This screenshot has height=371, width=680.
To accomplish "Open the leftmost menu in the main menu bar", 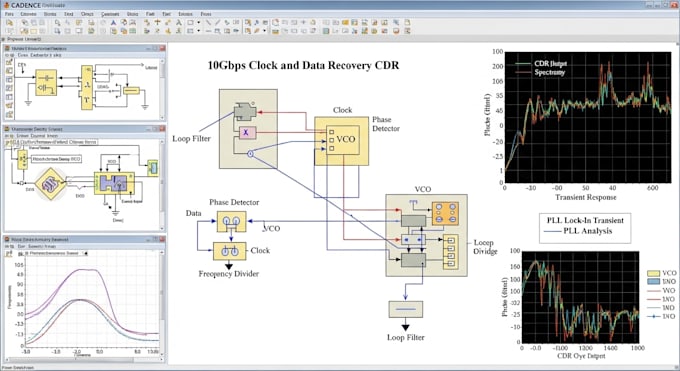I will coord(9,14).
